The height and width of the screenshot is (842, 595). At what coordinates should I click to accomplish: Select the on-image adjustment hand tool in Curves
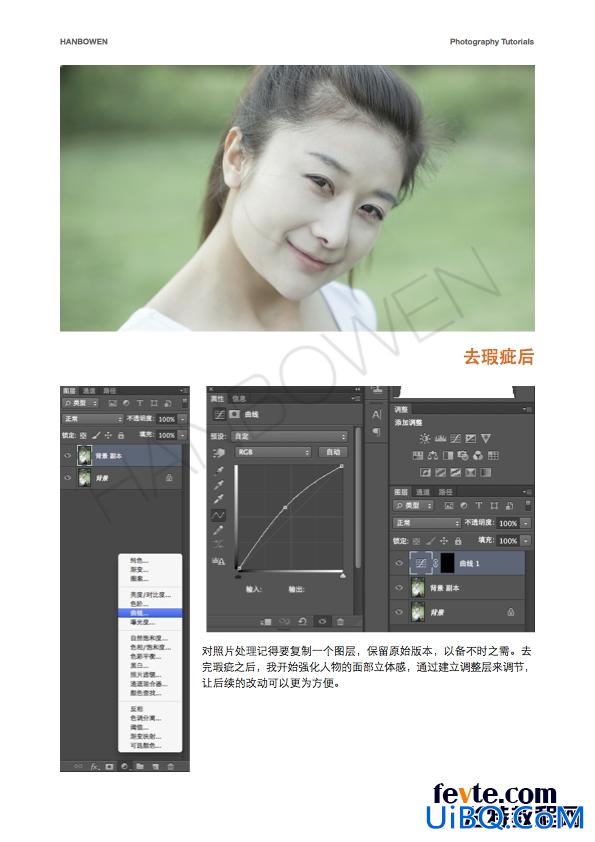point(219,453)
